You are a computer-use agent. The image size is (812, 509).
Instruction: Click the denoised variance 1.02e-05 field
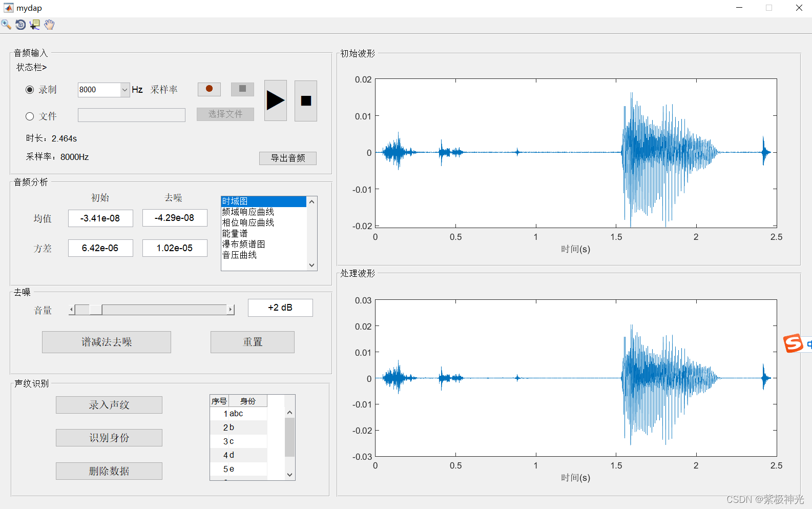pos(175,248)
